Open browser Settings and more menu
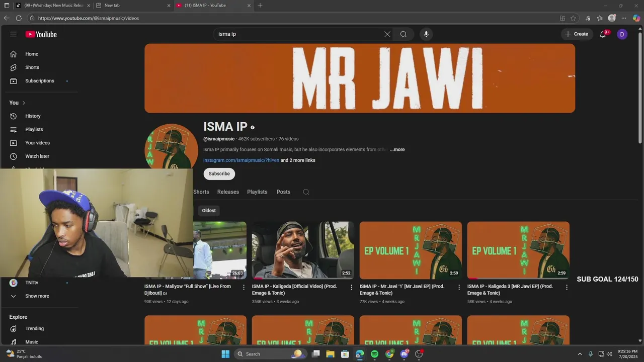 coord(624,18)
